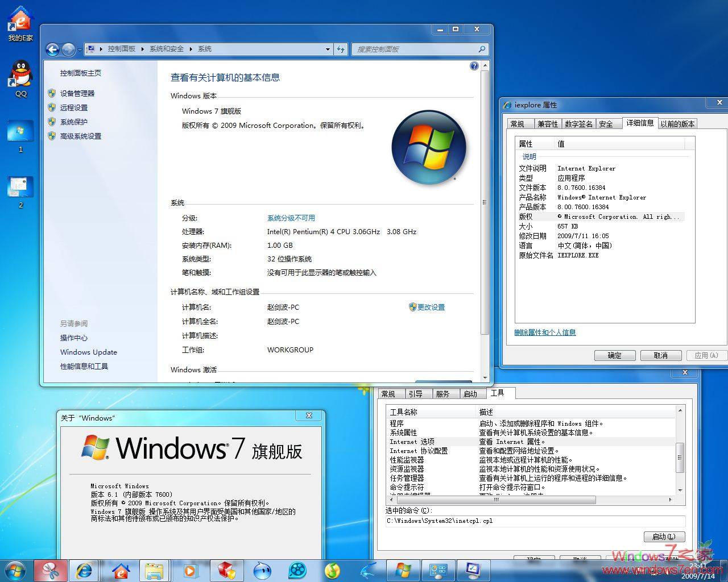
Task: Click the Help question mark in System window
Action: pos(474,65)
